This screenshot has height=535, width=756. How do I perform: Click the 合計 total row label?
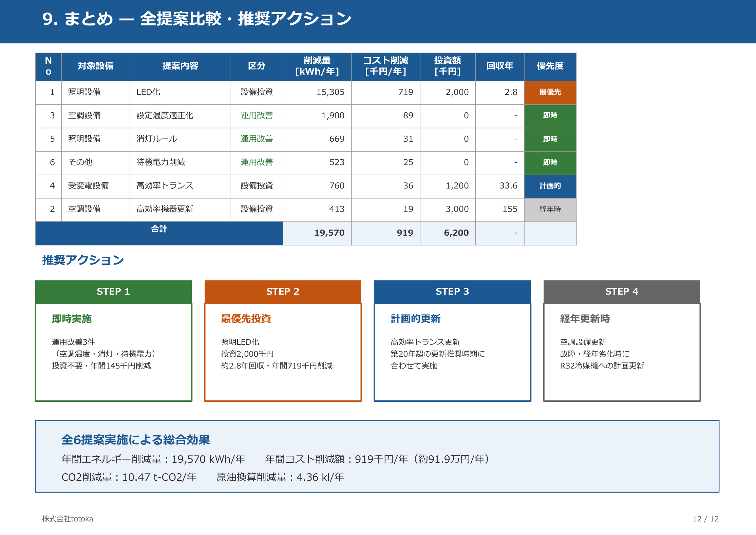click(x=159, y=233)
